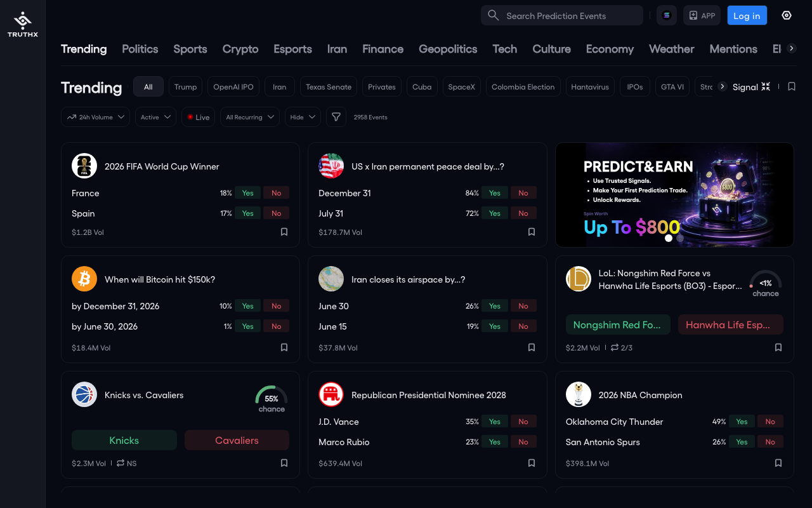The height and width of the screenshot is (508, 812).
Task: Select the first banner carousel dot
Action: click(x=668, y=238)
